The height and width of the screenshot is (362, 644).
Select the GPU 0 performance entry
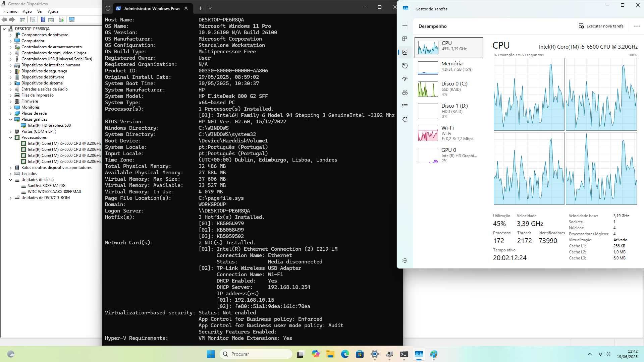449,156
